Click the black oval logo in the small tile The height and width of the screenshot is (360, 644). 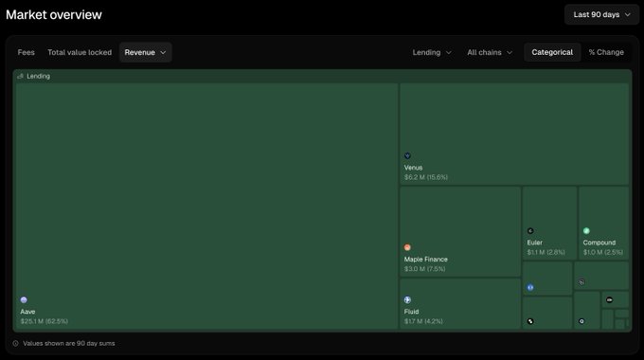point(610,300)
